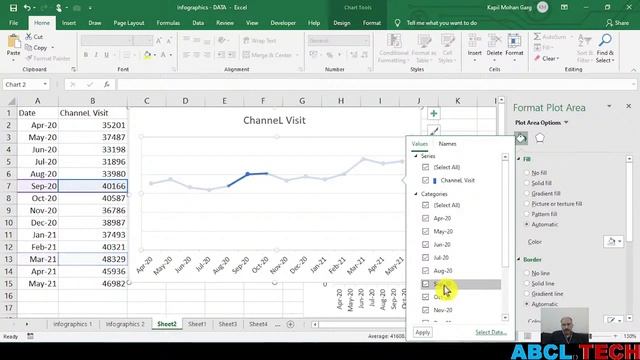The image size is (640, 360).
Task: Uncheck the Apr-20 category checkbox
Action: [425, 218]
